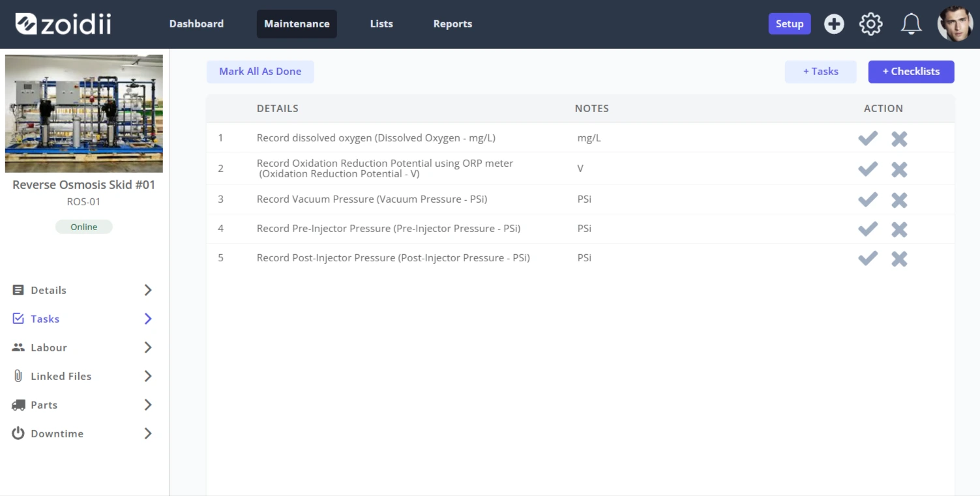Image resolution: width=980 pixels, height=496 pixels.
Task: Open the user profile avatar
Action: pos(955,24)
